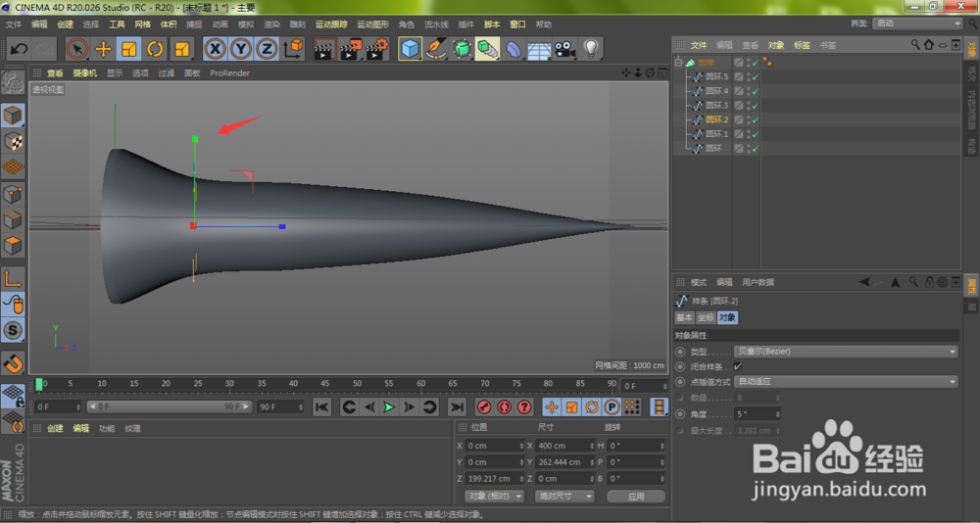Screen dimensions: 980x523
Task: Open the 运动图形 menu
Action: coord(373,24)
